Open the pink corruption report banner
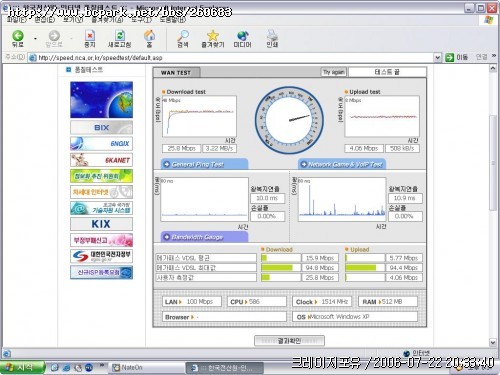500x375 pixels. click(x=101, y=240)
